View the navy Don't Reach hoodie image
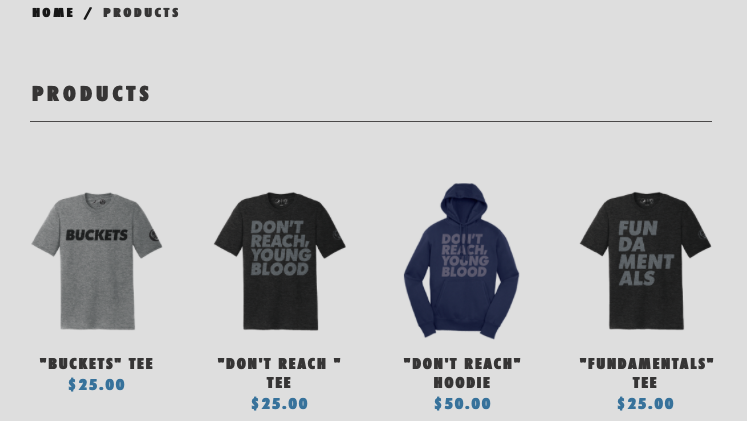Screen dimensions: 747x421 pyautogui.click(x=462, y=261)
